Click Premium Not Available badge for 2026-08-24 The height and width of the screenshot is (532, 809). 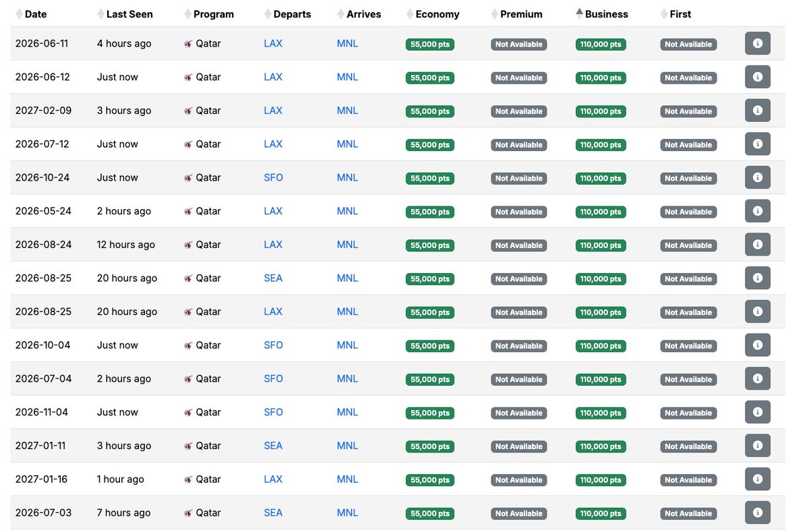click(x=518, y=245)
